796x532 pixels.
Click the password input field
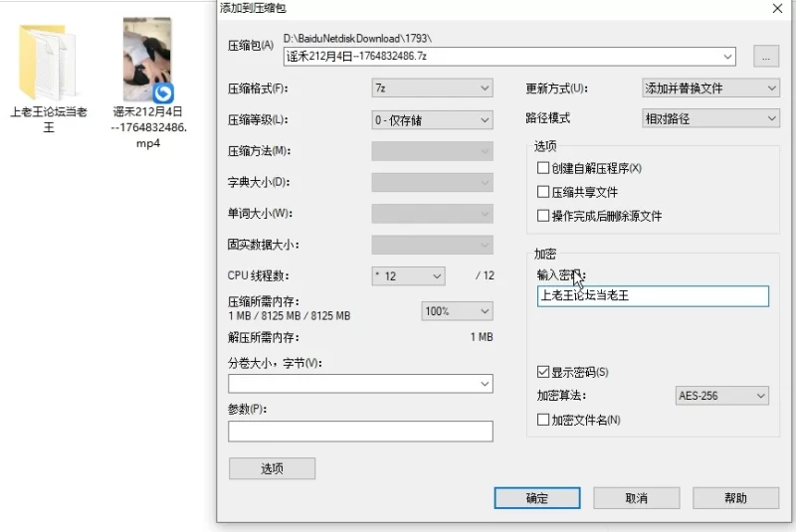tap(653, 296)
